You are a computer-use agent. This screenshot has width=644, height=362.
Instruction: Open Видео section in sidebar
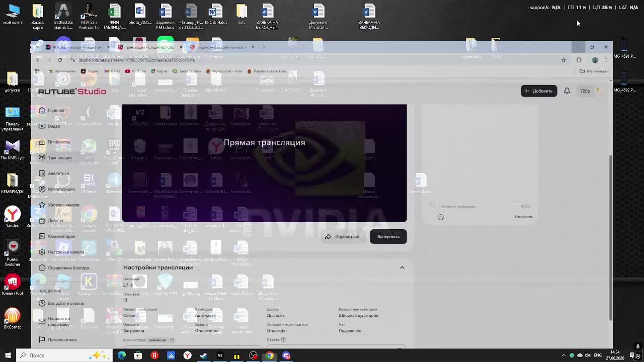(x=54, y=126)
